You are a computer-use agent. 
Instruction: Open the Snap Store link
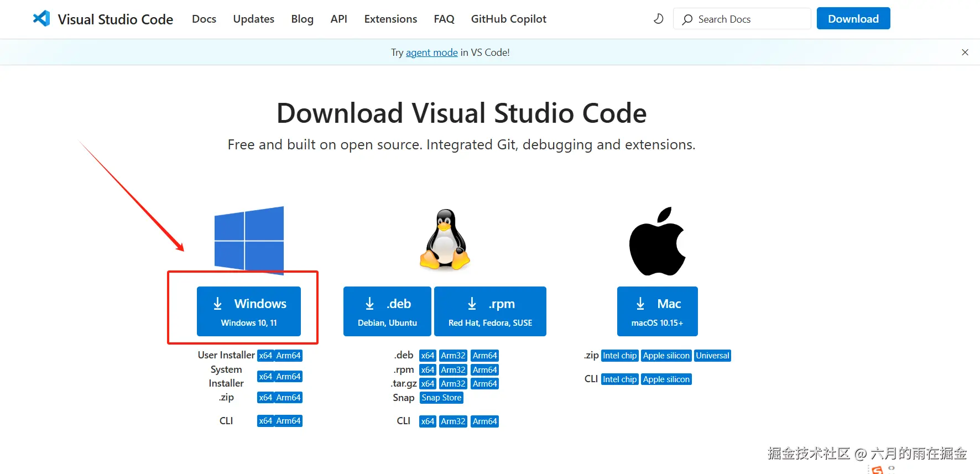[441, 398]
